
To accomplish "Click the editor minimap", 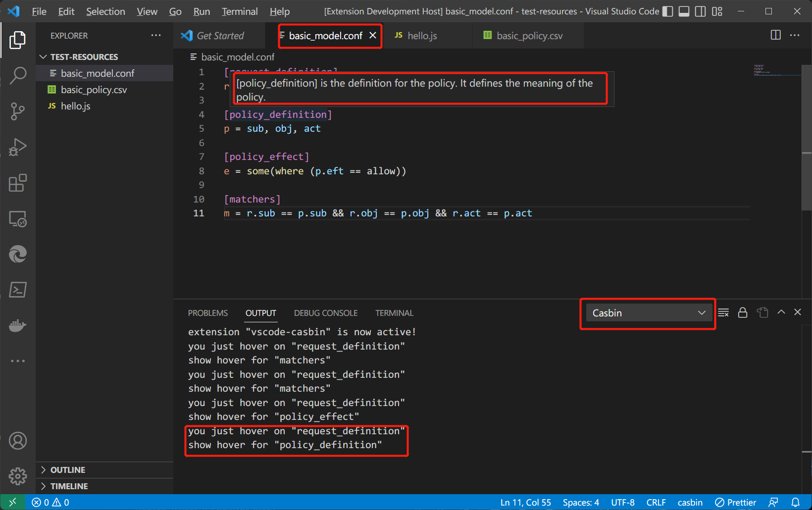I will tap(776, 70).
